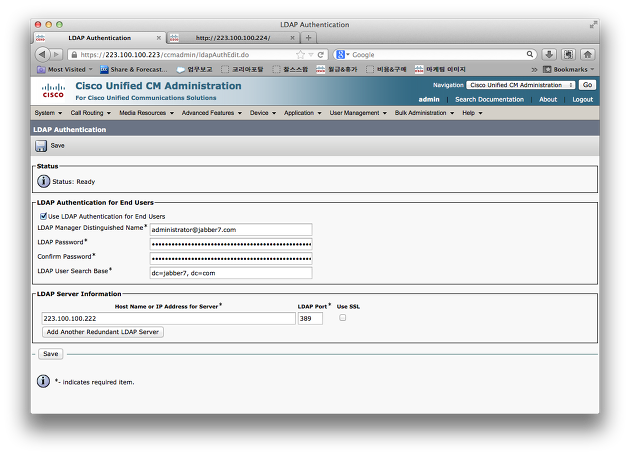
Task: Open the Media Resources menu
Action: (x=146, y=113)
